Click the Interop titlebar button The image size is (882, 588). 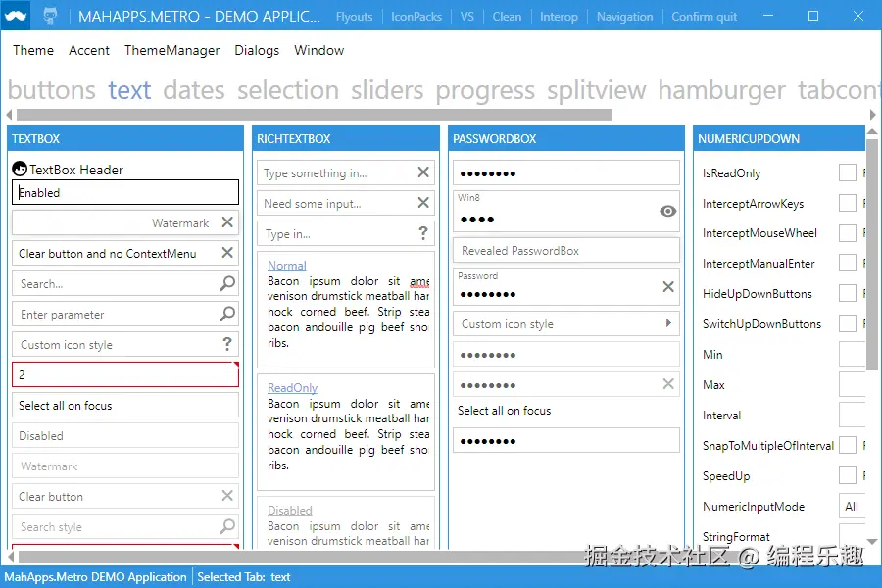click(559, 17)
